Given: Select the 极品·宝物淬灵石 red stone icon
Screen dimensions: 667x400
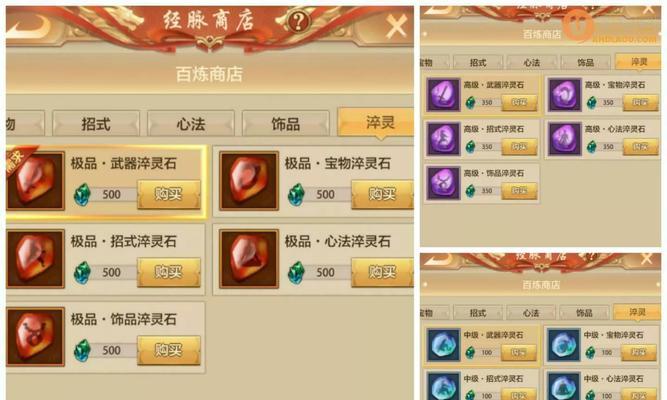Looking at the screenshot, I should 249,181.
